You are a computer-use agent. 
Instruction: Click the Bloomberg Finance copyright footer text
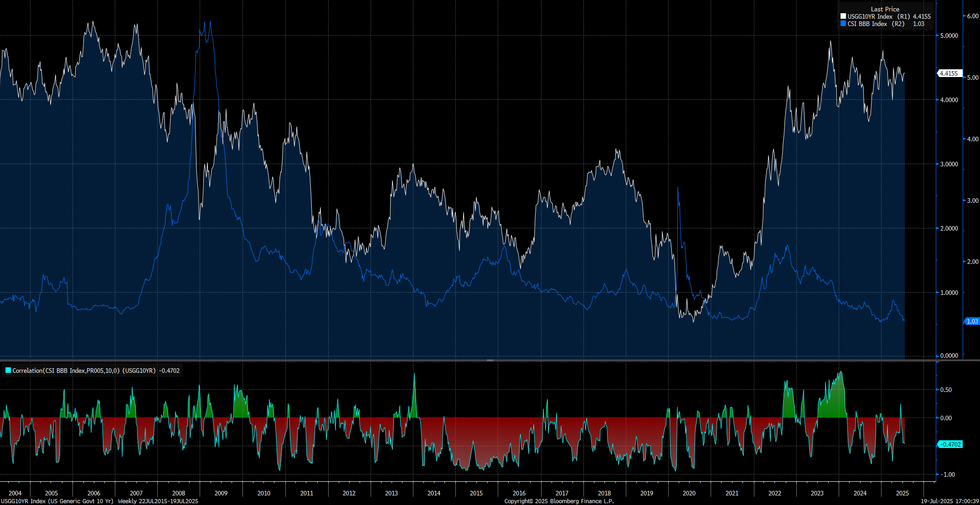click(x=559, y=501)
